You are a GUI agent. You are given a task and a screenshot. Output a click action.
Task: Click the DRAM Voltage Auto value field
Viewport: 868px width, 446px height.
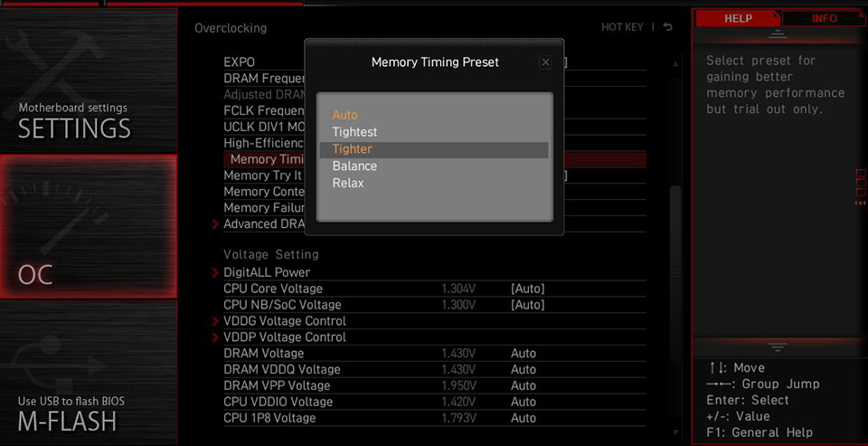coord(524,354)
